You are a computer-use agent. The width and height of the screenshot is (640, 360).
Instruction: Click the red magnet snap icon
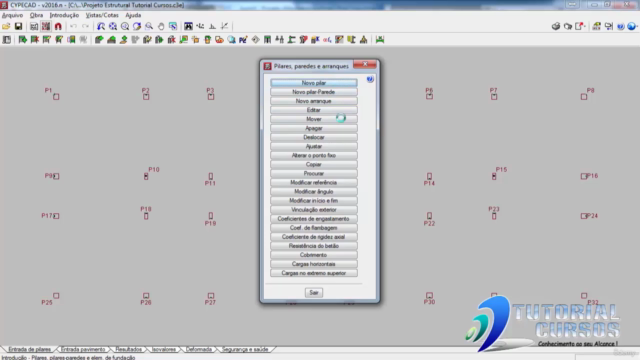tap(58, 26)
